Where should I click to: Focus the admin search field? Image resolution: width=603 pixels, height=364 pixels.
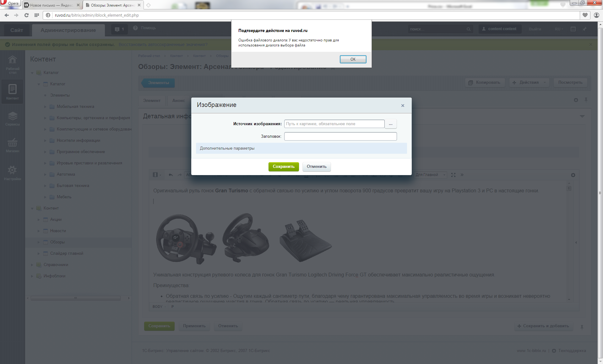(x=437, y=29)
